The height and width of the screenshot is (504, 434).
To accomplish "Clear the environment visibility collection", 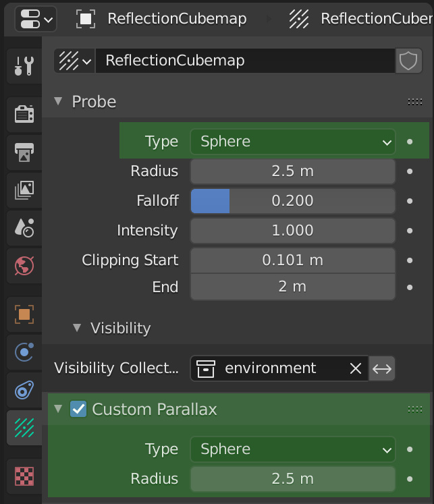I will [x=355, y=368].
